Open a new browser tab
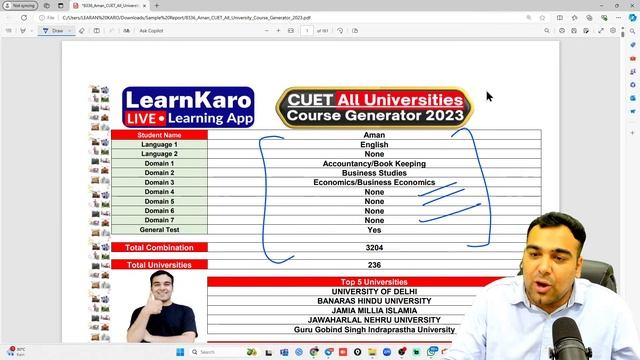This screenshot has height=360, width=640. 157,6
